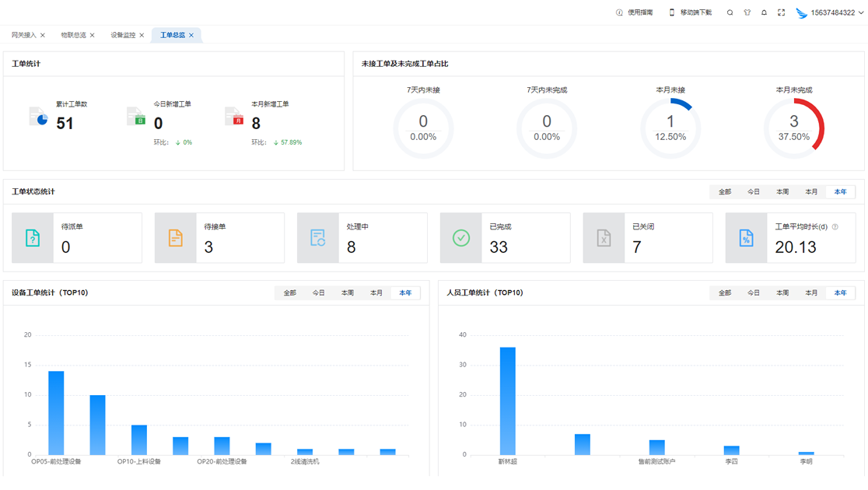The width and height of the screenshot is (868, 490).
Task: Click the help icon beside 工单平均时长(d)
Action: [x=835, y=227]
